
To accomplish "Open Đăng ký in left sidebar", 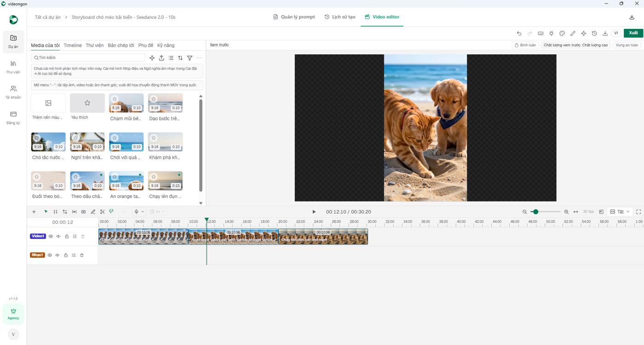I will coord(13,118).
